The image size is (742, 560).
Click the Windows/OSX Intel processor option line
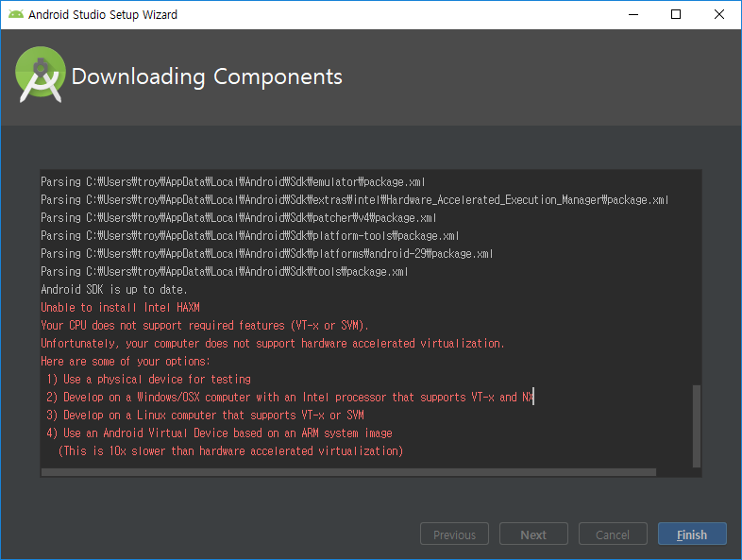(290, 398)
